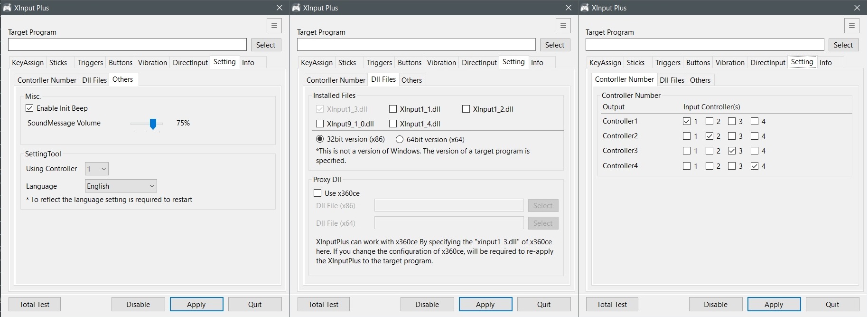Switch to Dll Files subtab in Misc. settings window

tap(94, 80)
